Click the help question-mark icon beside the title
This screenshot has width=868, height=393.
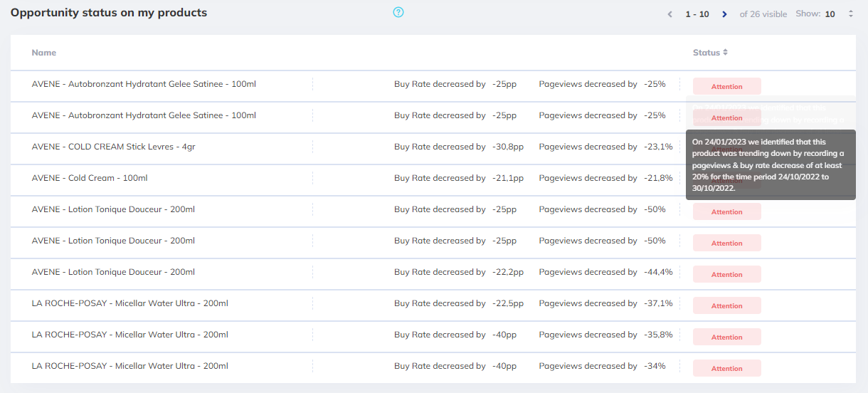398,12
